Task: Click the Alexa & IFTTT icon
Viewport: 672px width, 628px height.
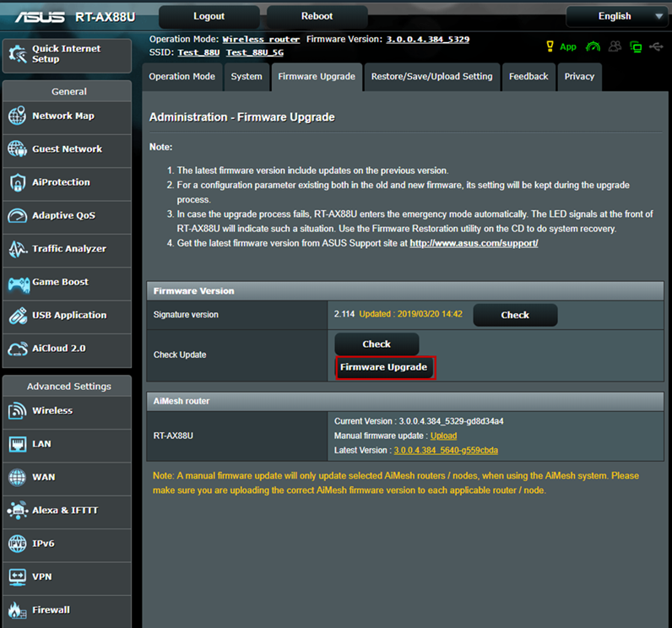Action: point(18,510)
